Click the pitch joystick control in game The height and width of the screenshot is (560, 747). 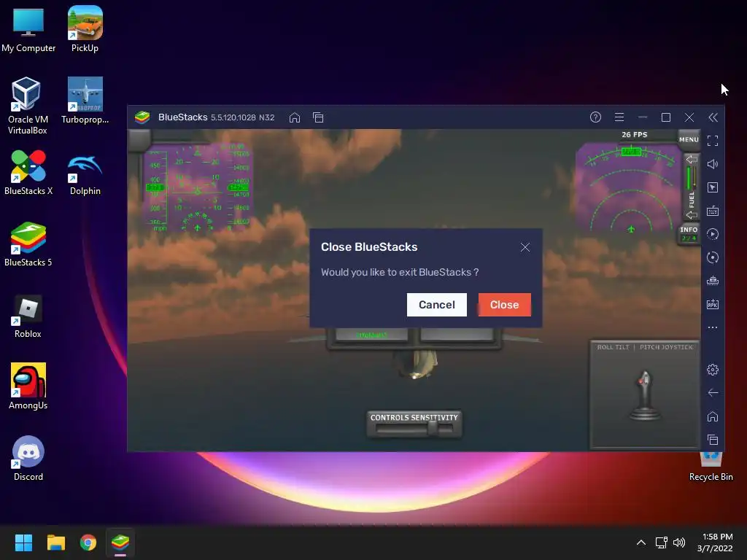645,394
